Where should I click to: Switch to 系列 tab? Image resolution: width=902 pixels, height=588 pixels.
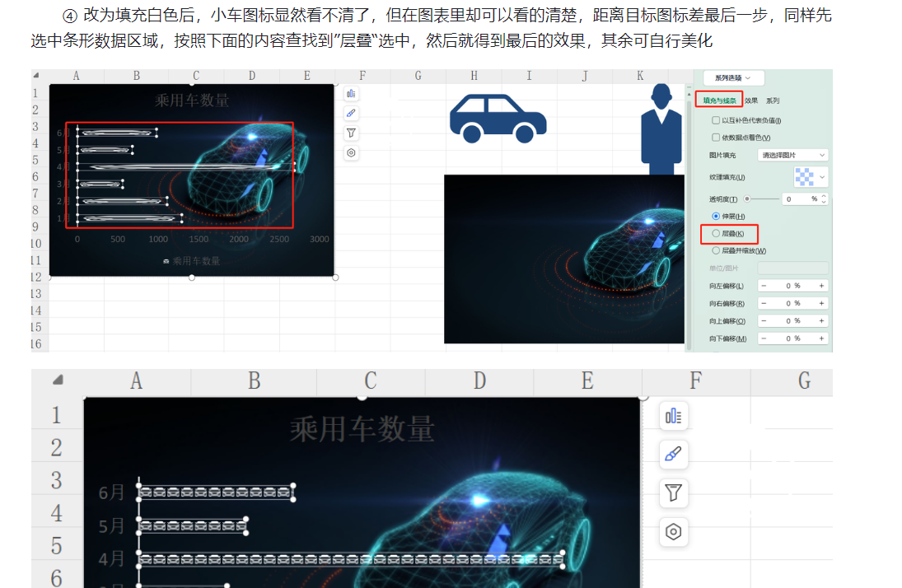point(773,100)
